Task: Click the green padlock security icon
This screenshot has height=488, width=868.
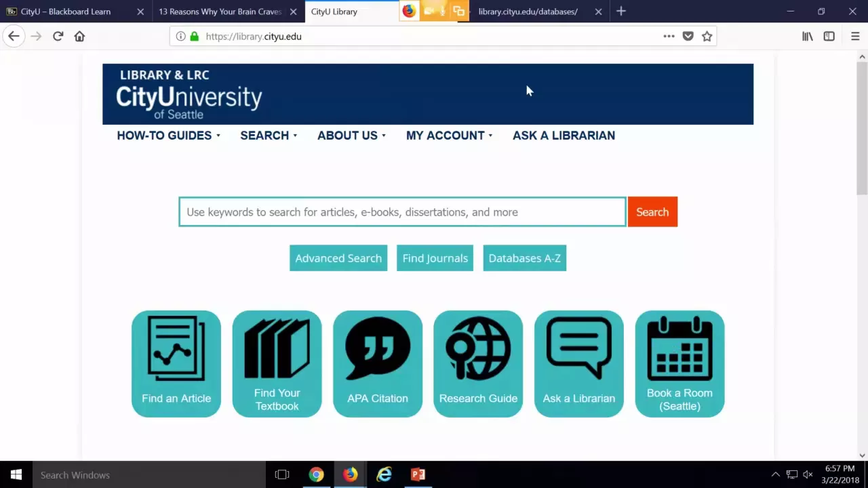Action: (x=194, y=37)
